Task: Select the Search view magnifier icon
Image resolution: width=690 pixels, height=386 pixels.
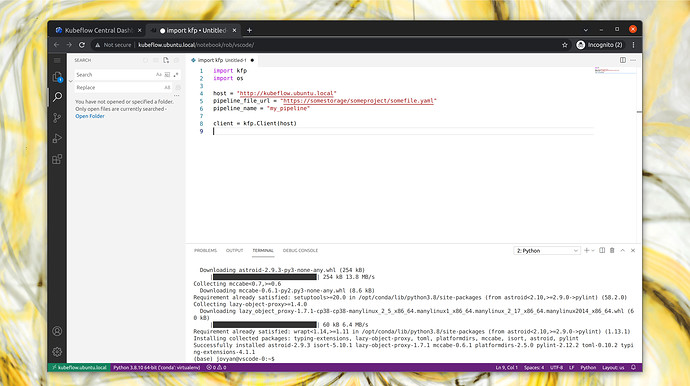Action: (x=57, y=97)
